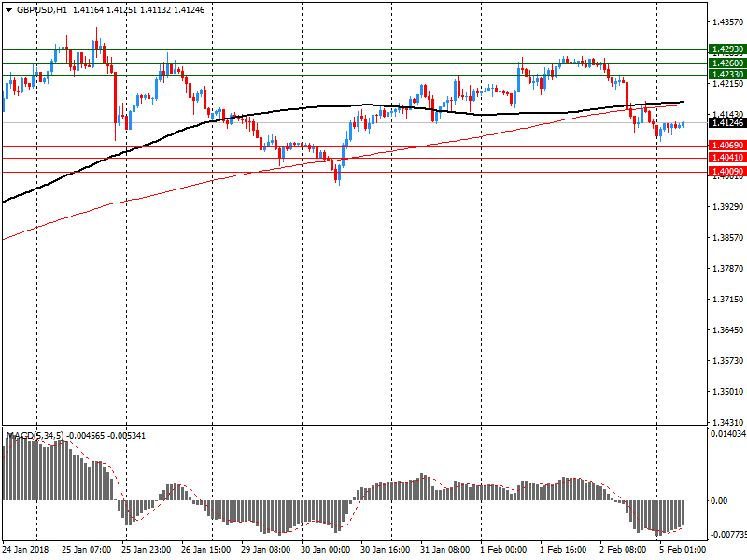Click the 25 Jan 23:00 time label

point(146,550)
